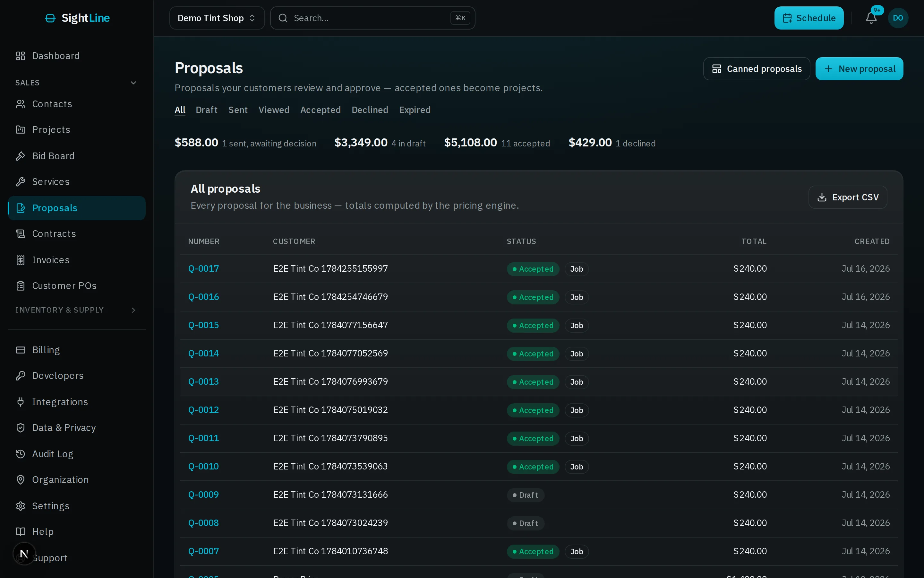Click the Job badge on Q-0013
Viewport: 924px width, 578px height.
tap(577, 382)
